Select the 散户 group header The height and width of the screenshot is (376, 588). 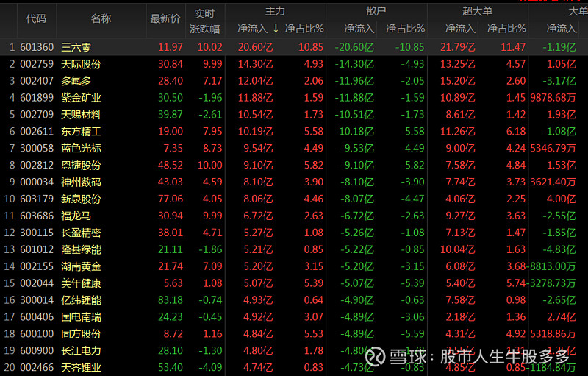click(376, 11)
